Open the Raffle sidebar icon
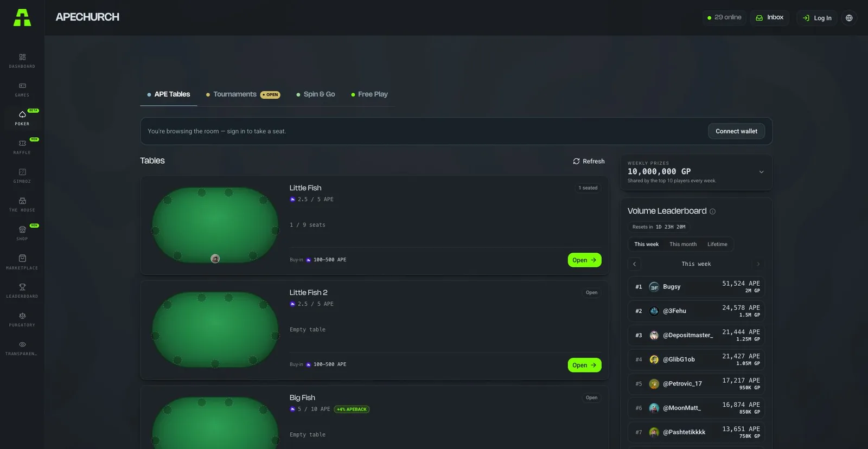Image resolution: width=868 pixels, height=449 pixels. [22, 143]
